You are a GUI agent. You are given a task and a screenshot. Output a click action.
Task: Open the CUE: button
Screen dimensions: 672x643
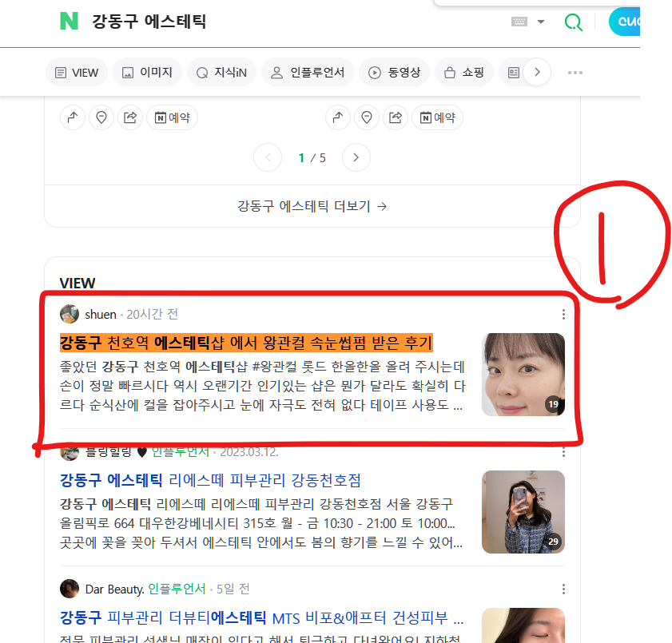pos(624,22)
